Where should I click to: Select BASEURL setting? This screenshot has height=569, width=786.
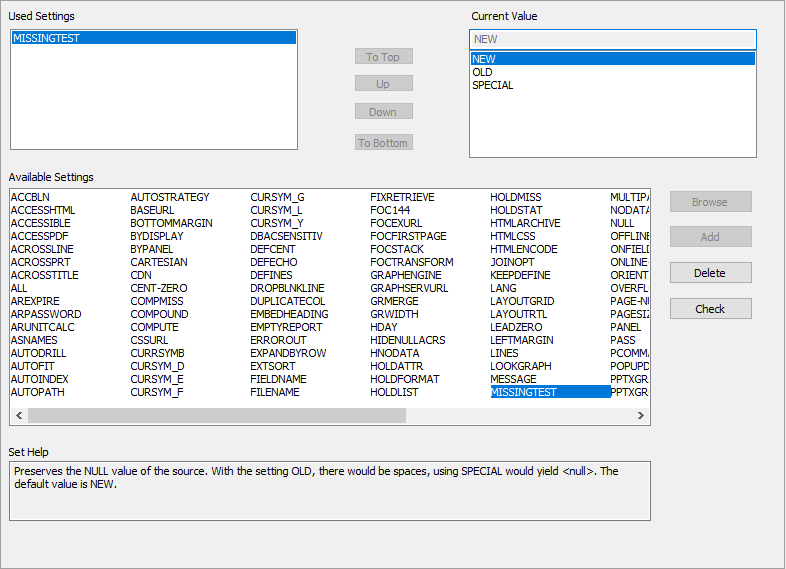tap(152, 210)
